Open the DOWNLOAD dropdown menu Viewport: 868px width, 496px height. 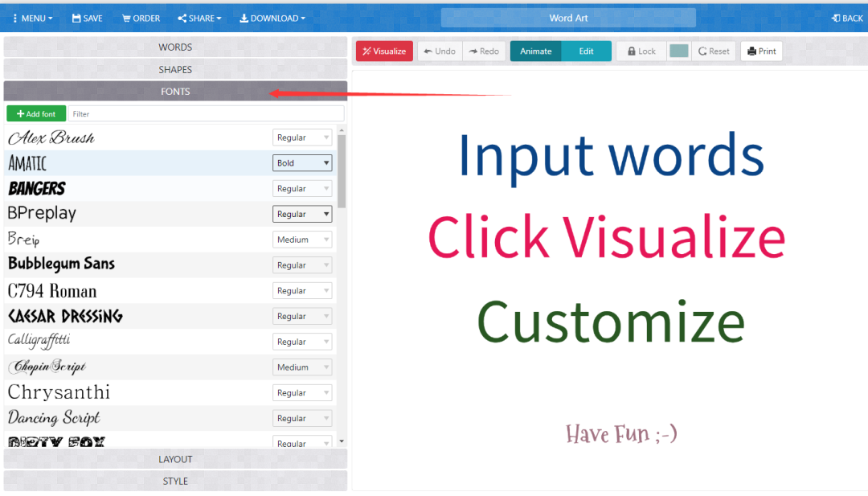272,18
